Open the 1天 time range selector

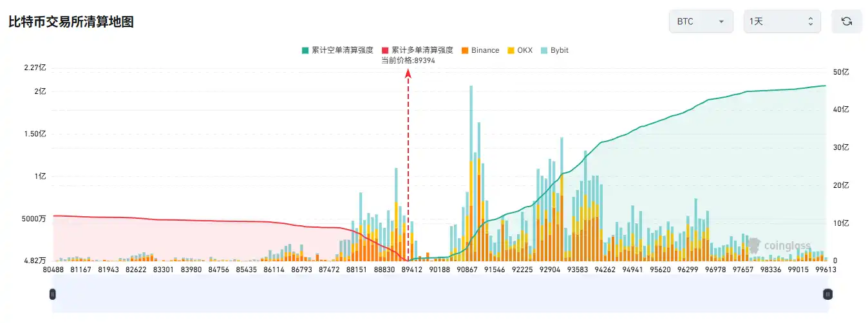[x=782, y=21]
